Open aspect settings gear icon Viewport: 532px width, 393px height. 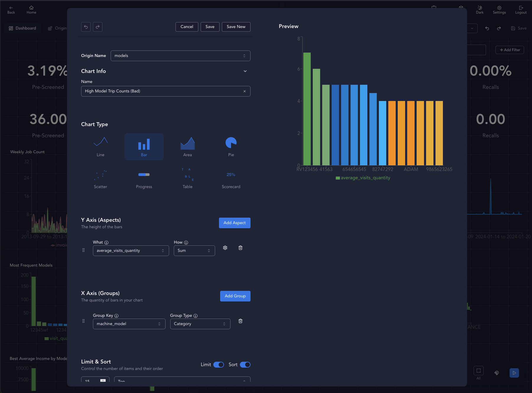pyautogui.click(x=225, y=248)
